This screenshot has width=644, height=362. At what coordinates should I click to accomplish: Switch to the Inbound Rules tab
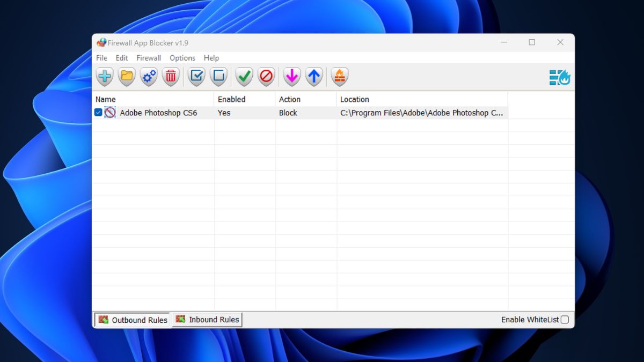207,320
